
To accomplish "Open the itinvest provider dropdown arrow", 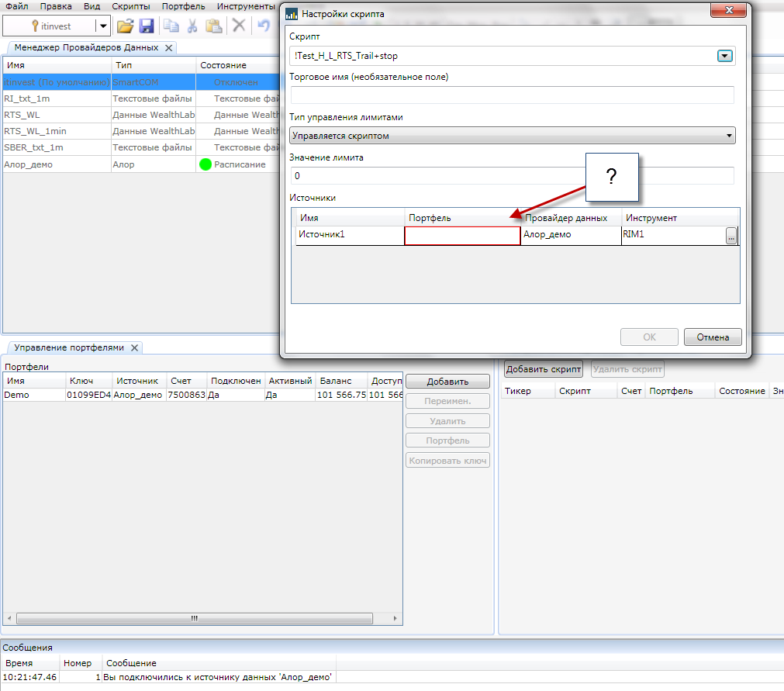I will [103, 26].
